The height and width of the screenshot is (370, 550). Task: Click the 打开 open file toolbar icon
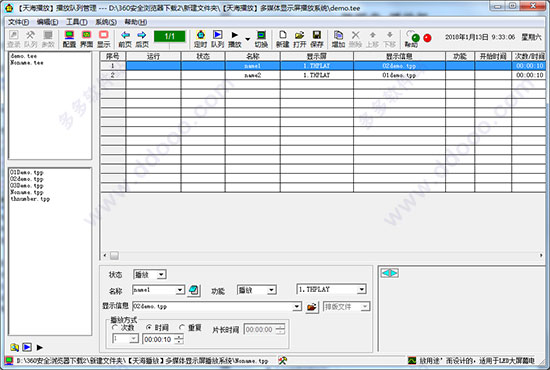pyautogui.click(x=300, y=39)
